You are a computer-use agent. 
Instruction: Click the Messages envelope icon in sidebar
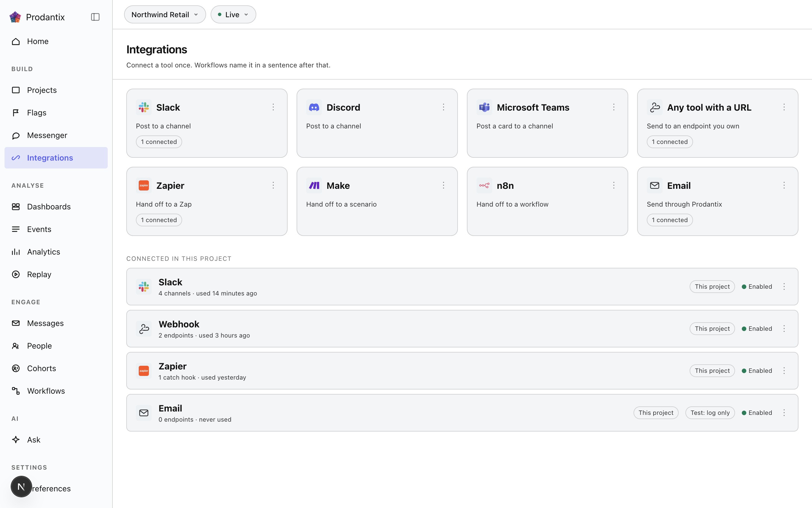[x=16, y=323]
